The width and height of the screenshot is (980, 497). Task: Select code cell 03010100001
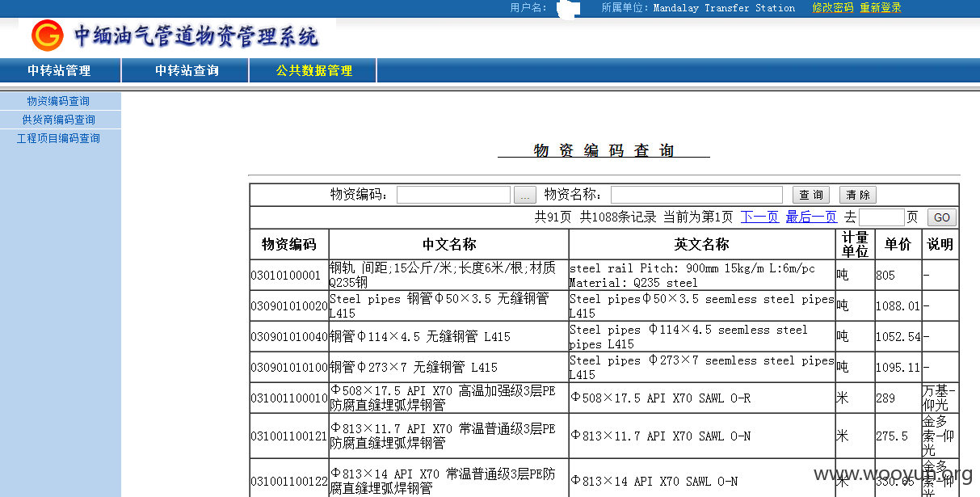(x=289, y=276)
